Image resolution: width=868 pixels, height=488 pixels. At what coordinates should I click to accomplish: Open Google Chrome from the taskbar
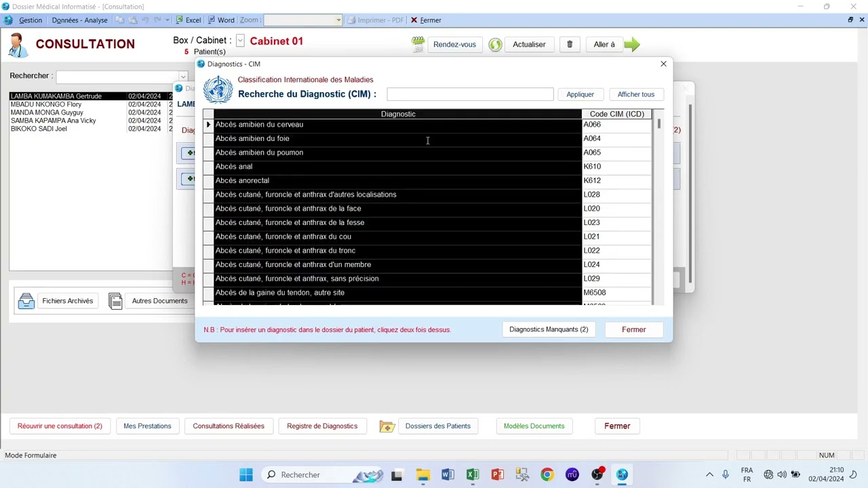(x=547, y=474)
